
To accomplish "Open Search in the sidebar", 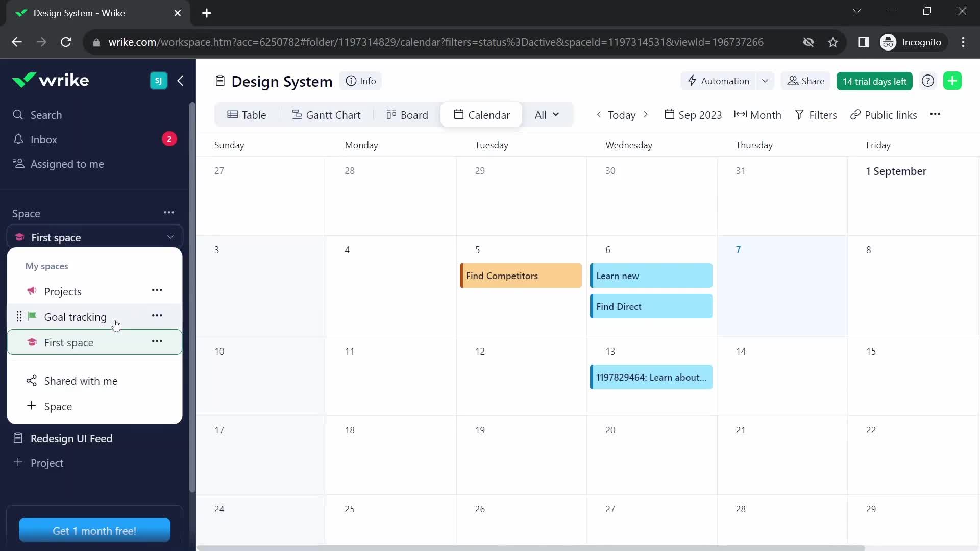I will pyautogui.click(x=37, y=115).
